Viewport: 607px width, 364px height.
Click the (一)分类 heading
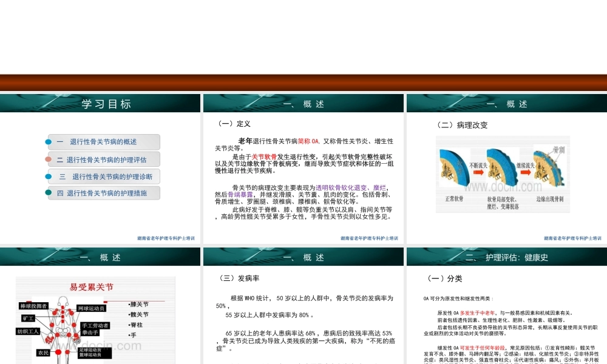point(444,278)
